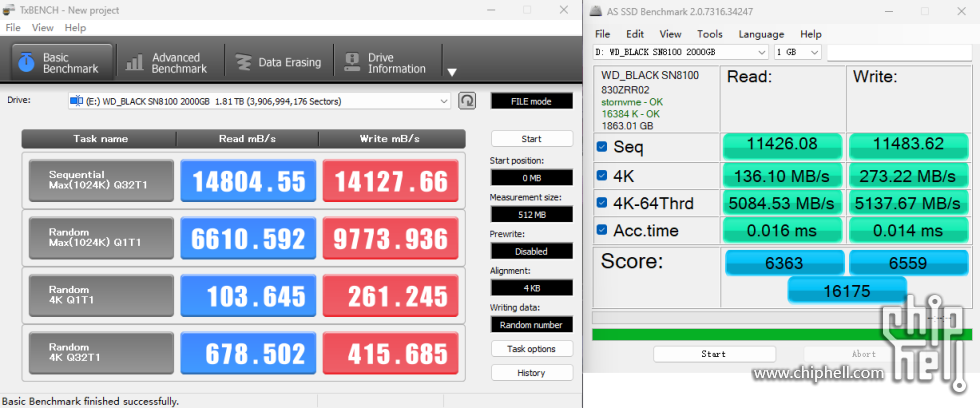The image size is (980, 408).
Task: Click the drive icon beside (E:) WD_BLACK SN8100
Action: click(76, 101)
